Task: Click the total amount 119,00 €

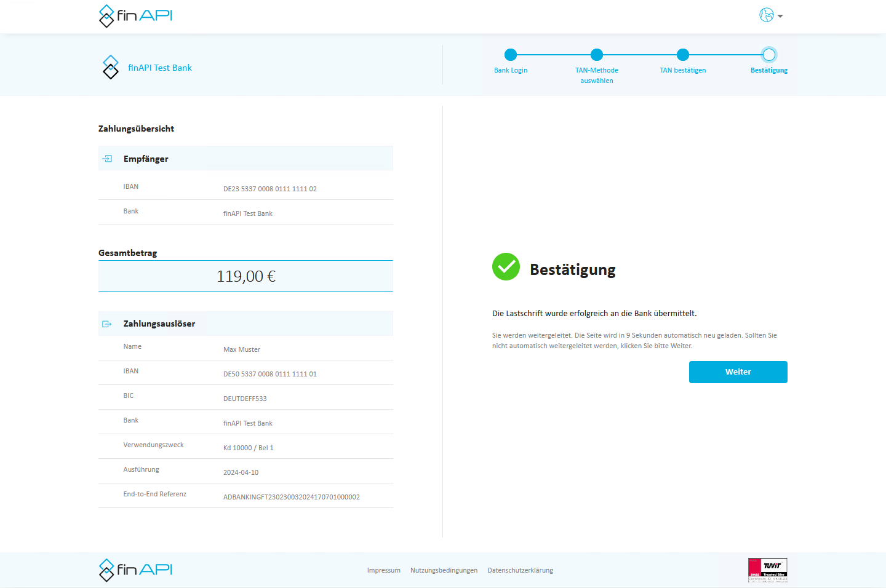Action: click(x=246, y=276)
